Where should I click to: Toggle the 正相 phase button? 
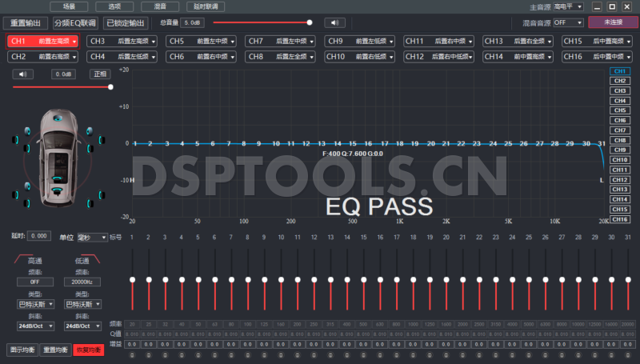click(x=100, y=74)
